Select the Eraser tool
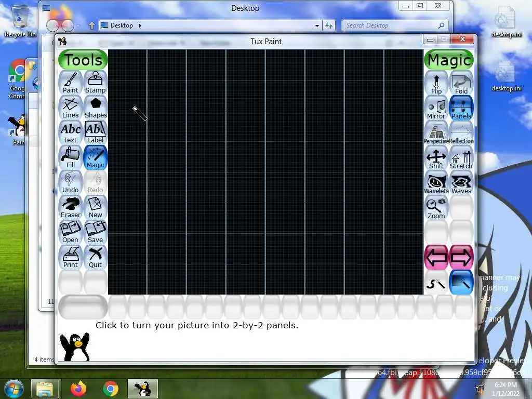Viewport: 532px width, 399px height. coord(71,208)
